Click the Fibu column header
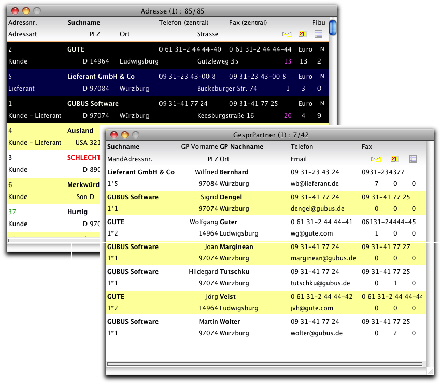448x388 pixels. pos(319,23)
